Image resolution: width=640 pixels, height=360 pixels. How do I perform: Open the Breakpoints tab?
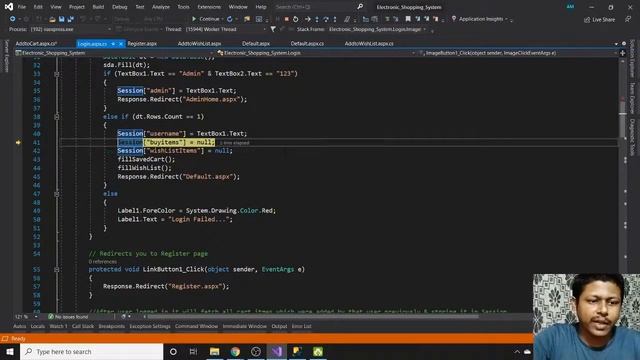(x=111, y=326)
